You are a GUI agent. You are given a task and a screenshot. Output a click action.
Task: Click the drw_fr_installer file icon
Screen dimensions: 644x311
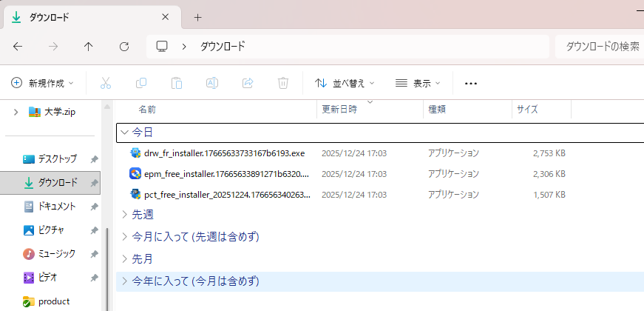135,153
